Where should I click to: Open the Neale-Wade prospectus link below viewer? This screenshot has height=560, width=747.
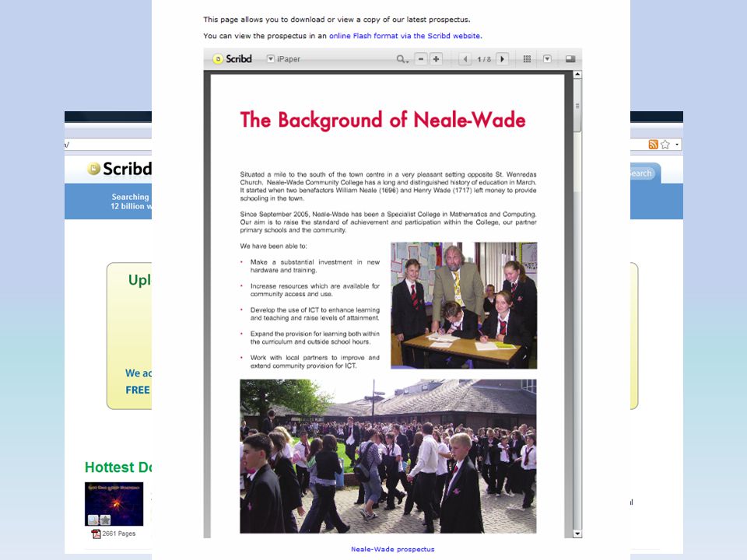[392, 549]
